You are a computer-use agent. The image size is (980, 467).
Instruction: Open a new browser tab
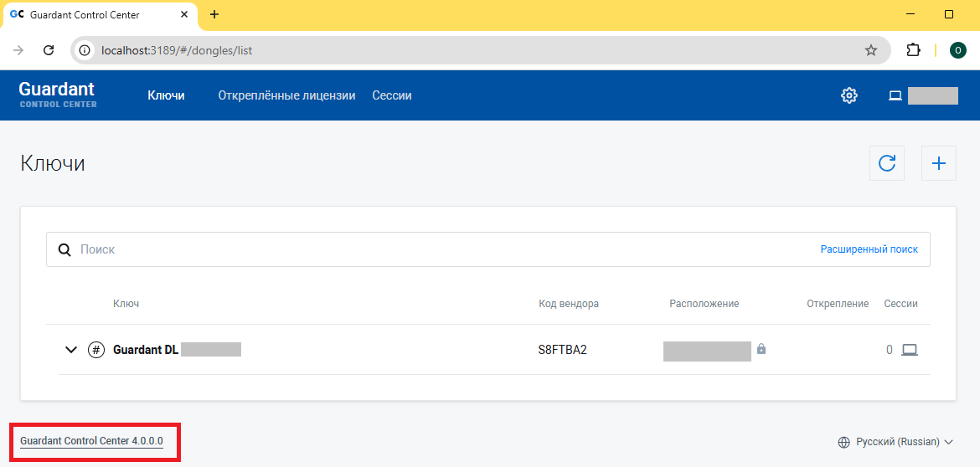(214, 14)
